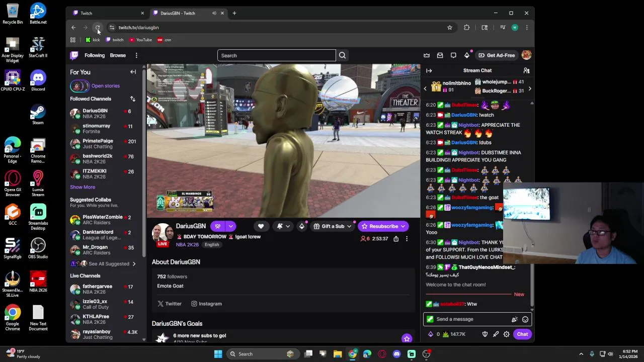Open user avatar menu top right
Viewport: 644px width, 362px height.
(526, 55)
